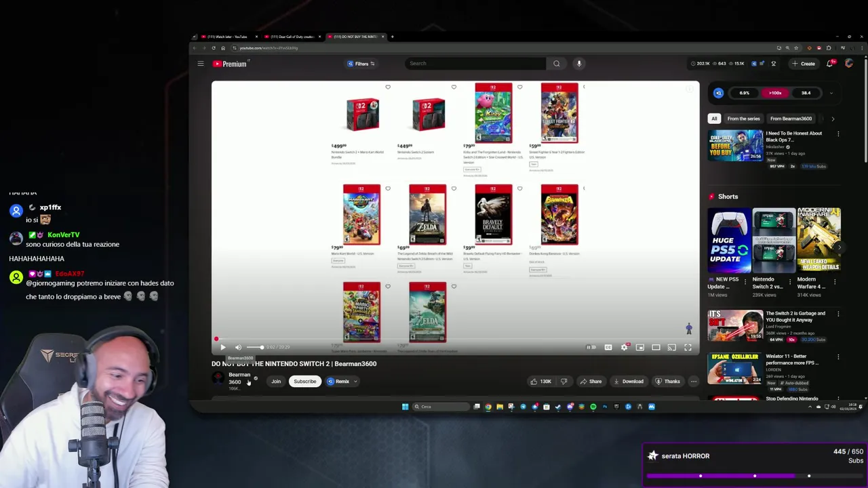Open options for 'Switch 2 is Garbage' video
This screenshot has width=868, height=488.
click(x=838, y=314)
